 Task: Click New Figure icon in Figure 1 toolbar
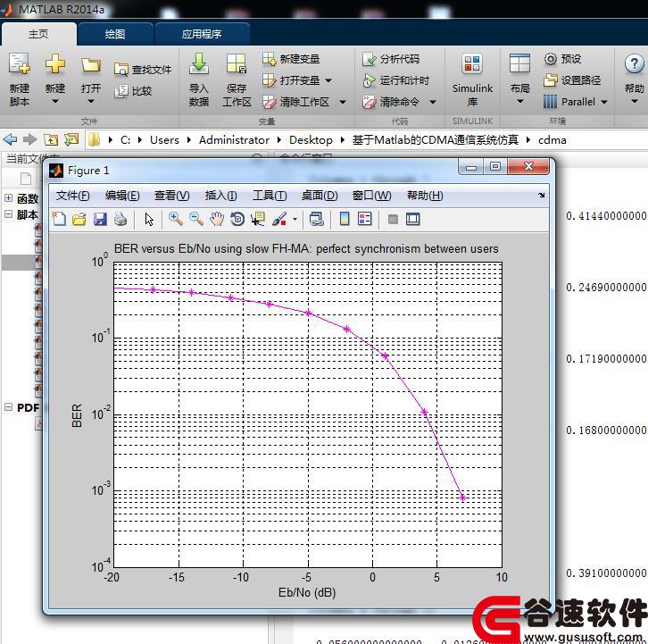coord(59,219)
